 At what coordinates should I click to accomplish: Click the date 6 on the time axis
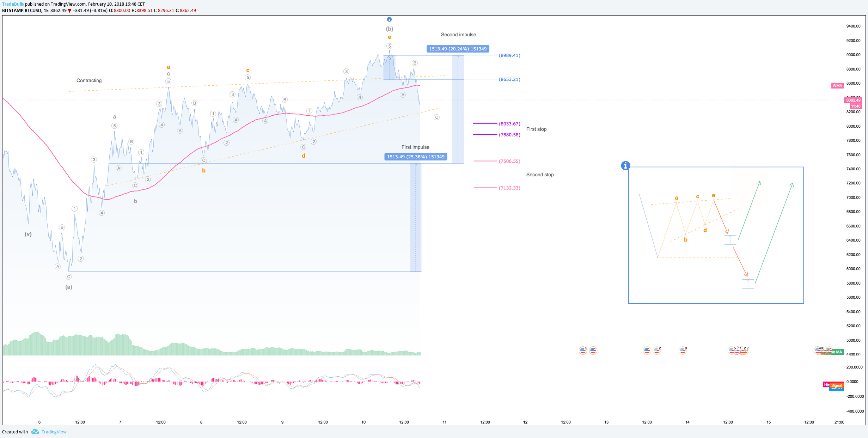39,422
